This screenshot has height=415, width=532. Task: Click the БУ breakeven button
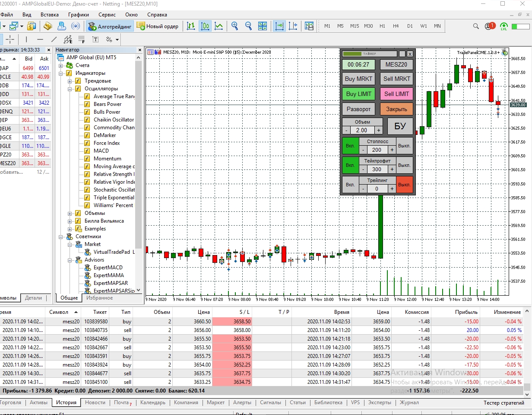[400, 126]
